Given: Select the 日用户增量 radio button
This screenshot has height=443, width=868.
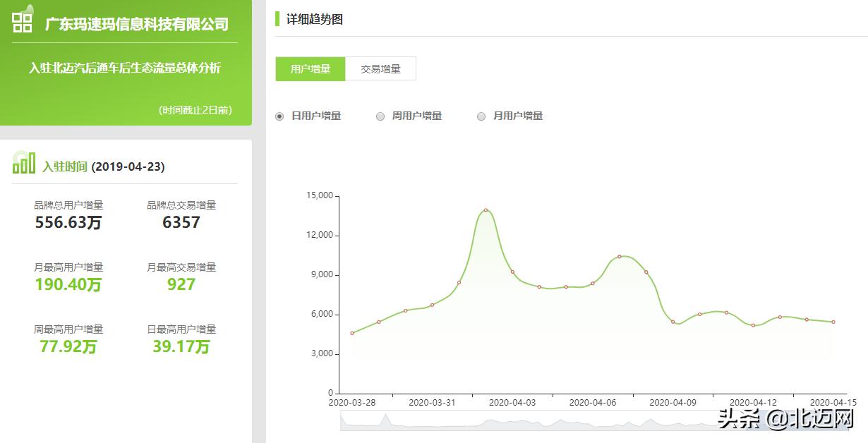Looking at the screenshot, I should (x=279, y=116).
